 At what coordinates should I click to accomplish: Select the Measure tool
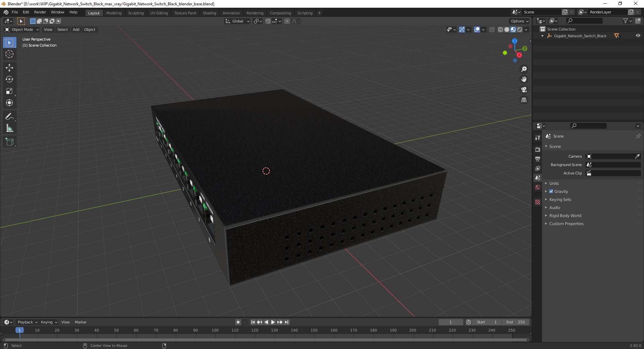pyautogui.click(x=9, y=129)
